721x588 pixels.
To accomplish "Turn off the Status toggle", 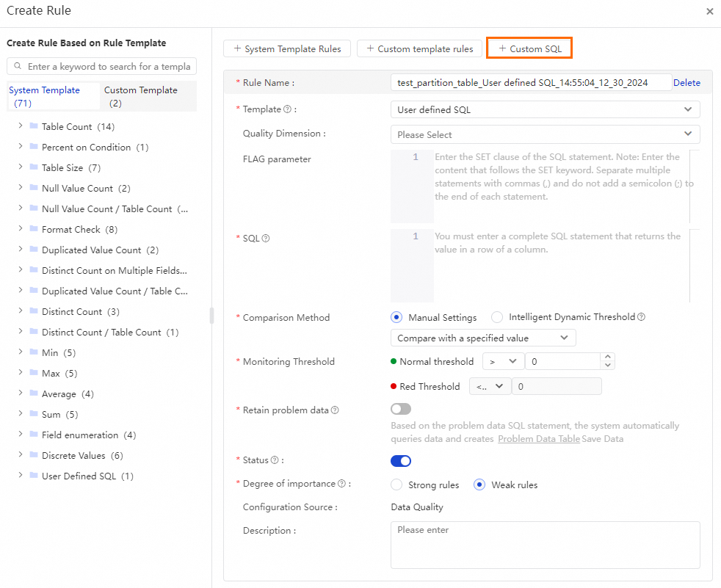I will [x=401, y=461].
